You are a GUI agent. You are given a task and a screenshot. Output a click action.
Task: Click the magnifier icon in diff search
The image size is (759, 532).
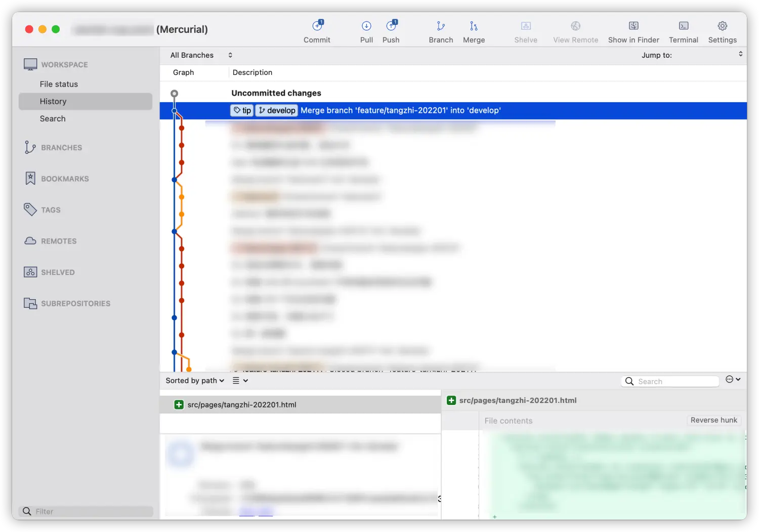tap(629, 381)
